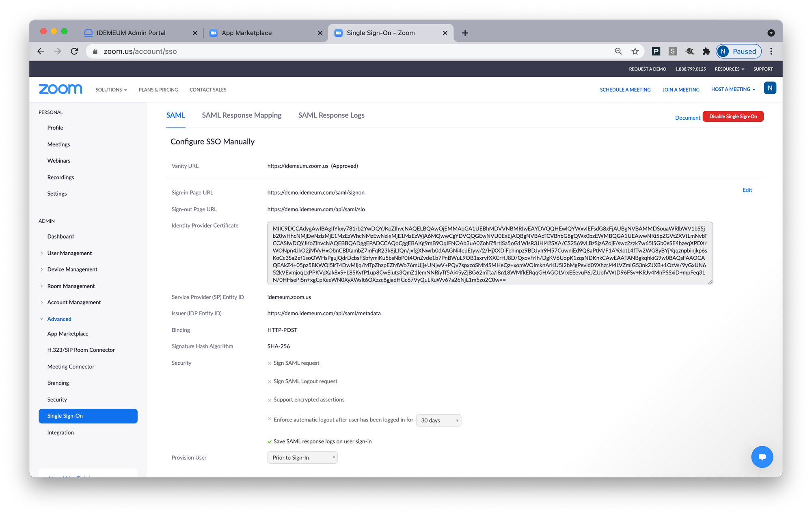Open Meetings in sidebar
Screen dimensions: 812x516
pos(58,144)
